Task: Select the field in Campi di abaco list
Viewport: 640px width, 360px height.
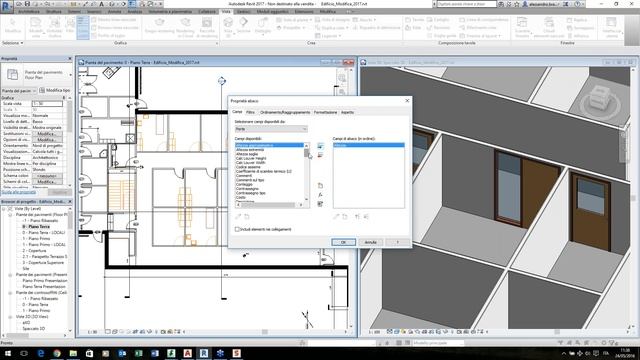Action: click(x=369, y=145)
